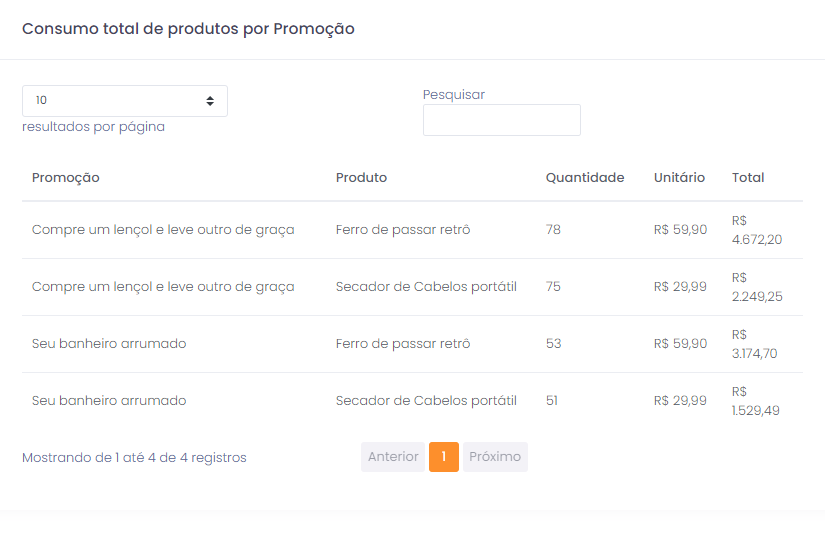This screenshot has height=541, width=825.
Task: Select first row Ferro de passar retrô
Action: (x=403, y=229)
